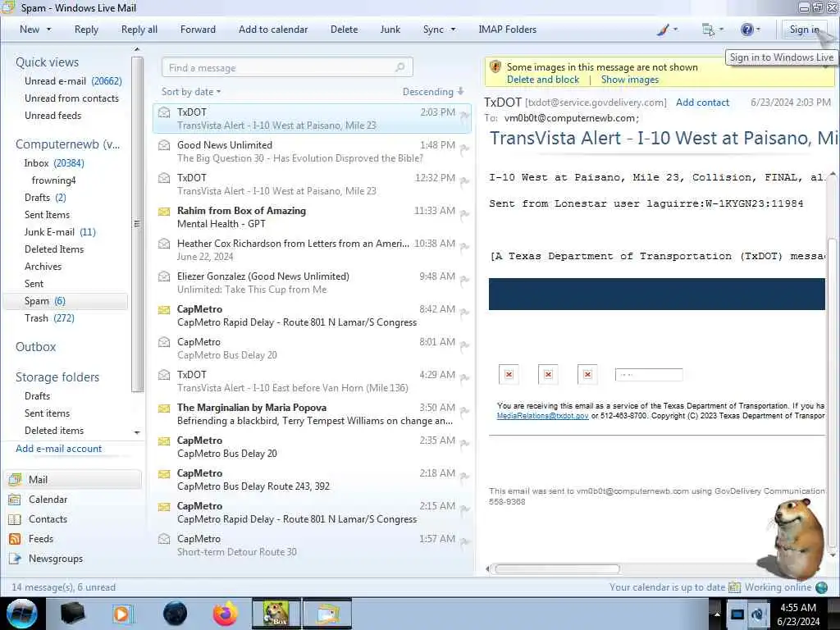Screen dimensions: 840x630
Task: Click the first broken image placeholder
Action: (x=509, y=374)
